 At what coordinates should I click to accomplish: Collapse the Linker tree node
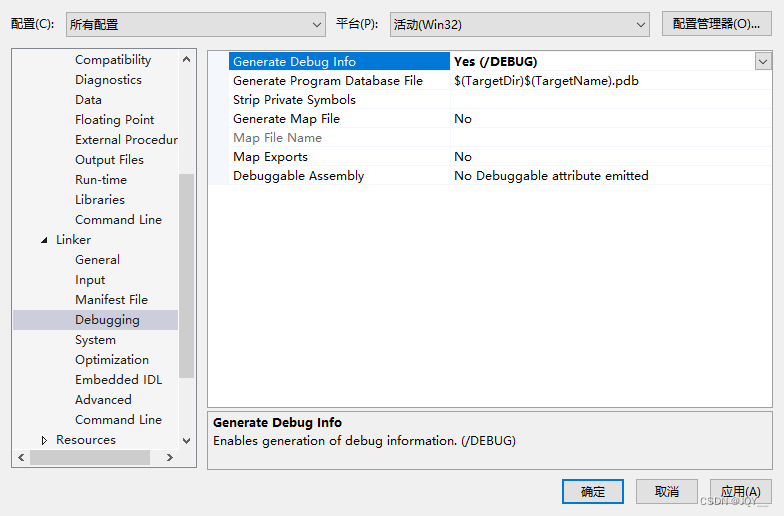point(44,240)
